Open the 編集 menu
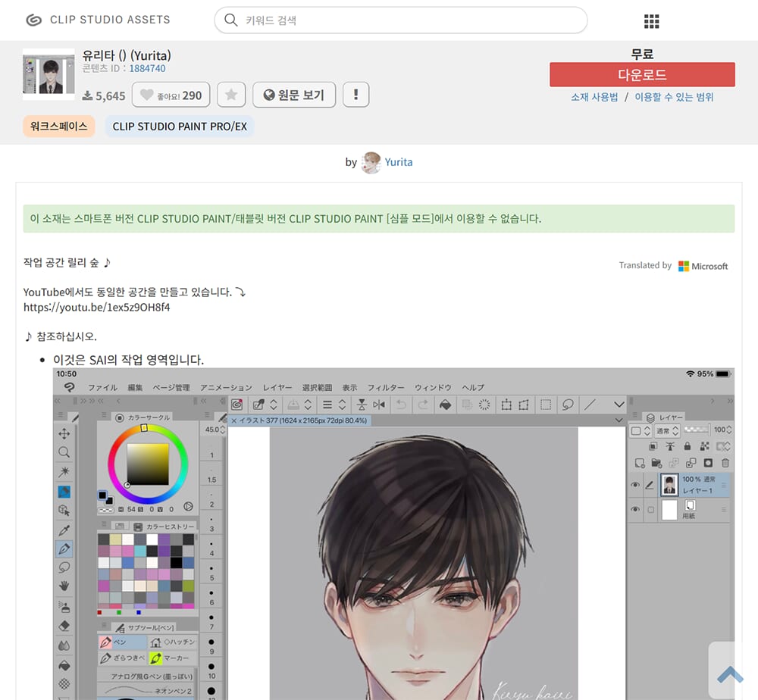This screenshot has height=700, width=758. tap(135, 387)
